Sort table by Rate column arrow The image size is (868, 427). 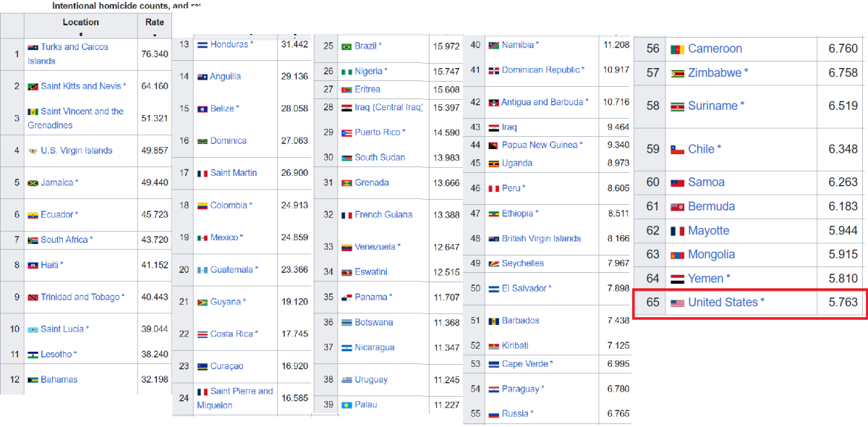coord(154,33)
